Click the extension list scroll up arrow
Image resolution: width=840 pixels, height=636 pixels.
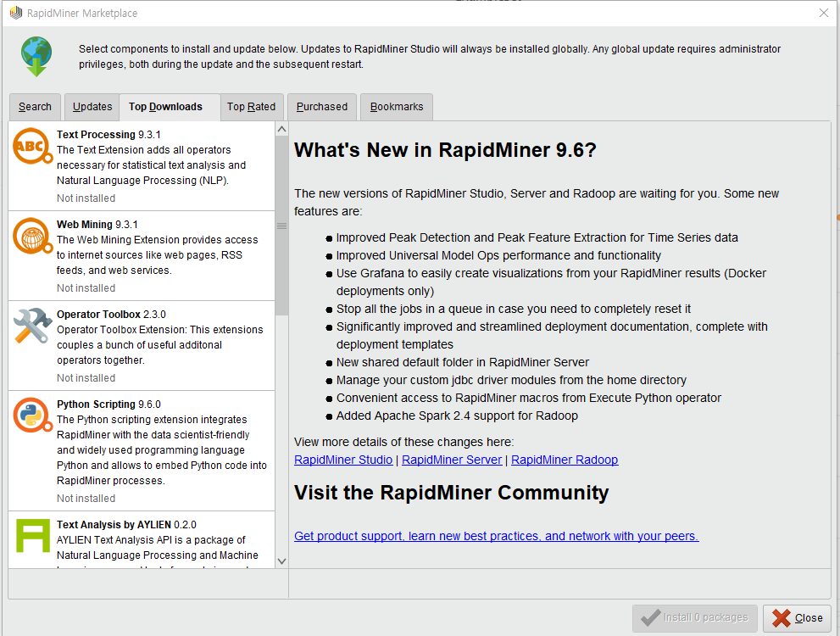point(281,129)
